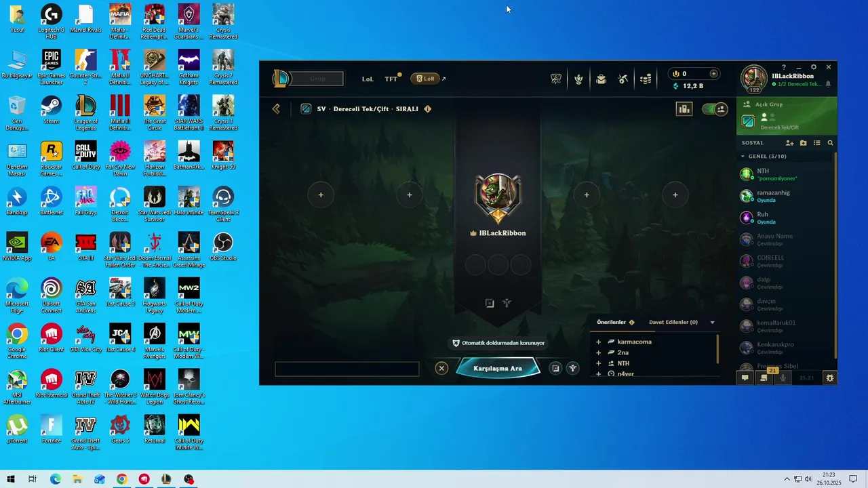Invite player to first empty slot

point(321,195)
